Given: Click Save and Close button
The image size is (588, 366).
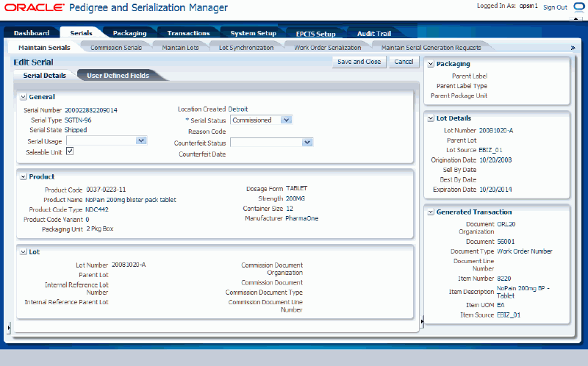Looking at the screenshot, I should [x=359, y=62].
